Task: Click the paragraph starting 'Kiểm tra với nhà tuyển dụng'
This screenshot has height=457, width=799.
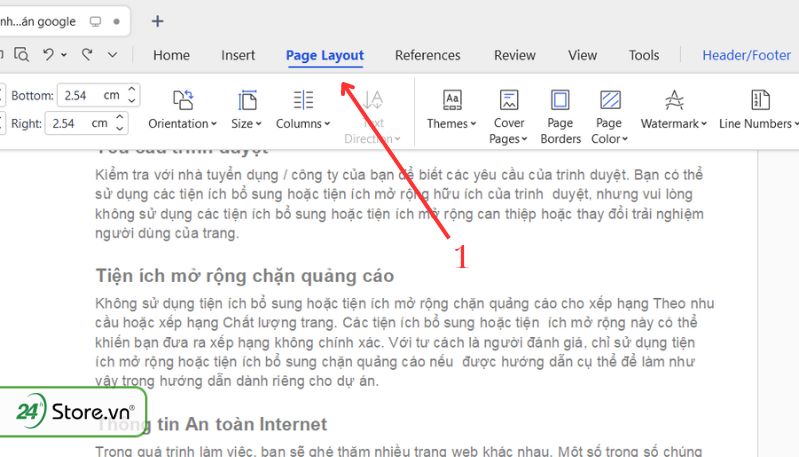Action: tap(399, 204)
